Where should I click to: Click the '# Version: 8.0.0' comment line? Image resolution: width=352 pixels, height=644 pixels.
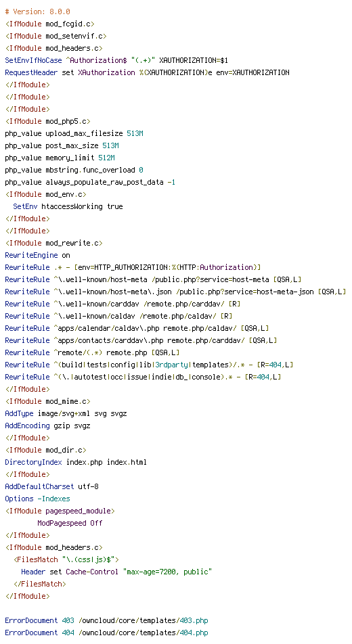coord(37,11)
